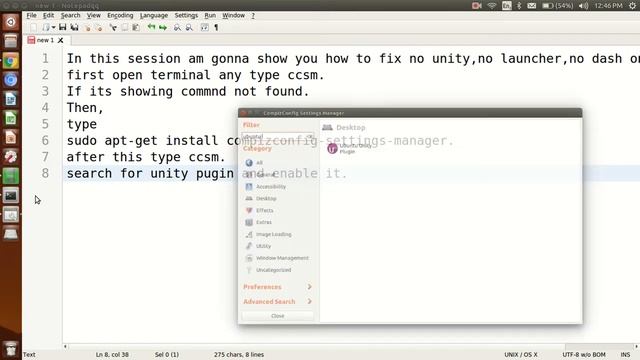Click the Save toolbar icon

[62, 27]
